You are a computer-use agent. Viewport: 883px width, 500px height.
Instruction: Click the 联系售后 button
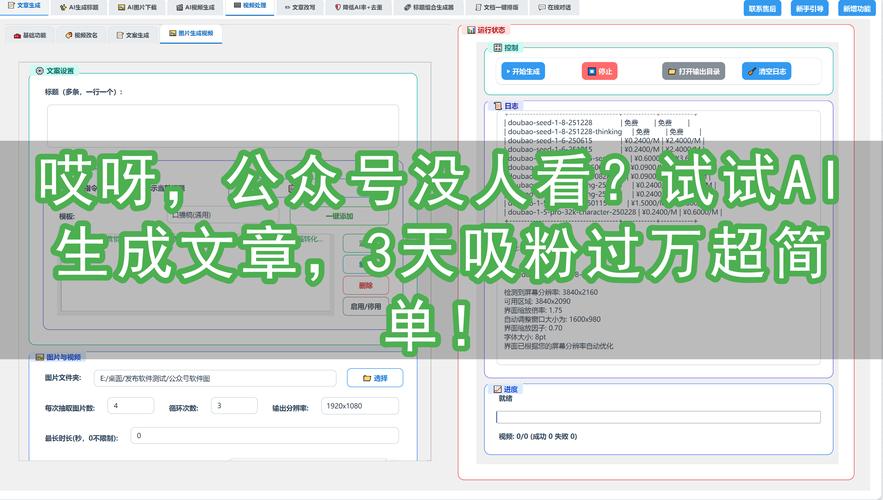[x=762, y=8]
